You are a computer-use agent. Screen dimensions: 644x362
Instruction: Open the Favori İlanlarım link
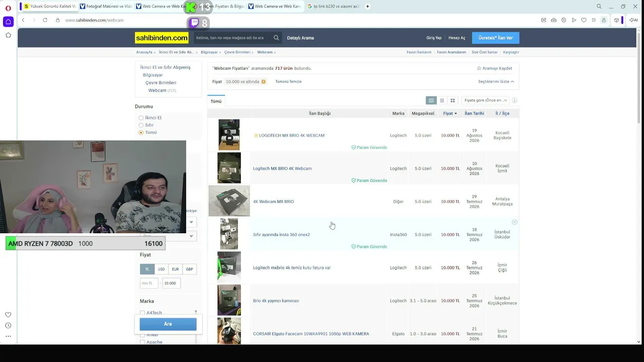(x=419, y=52)
